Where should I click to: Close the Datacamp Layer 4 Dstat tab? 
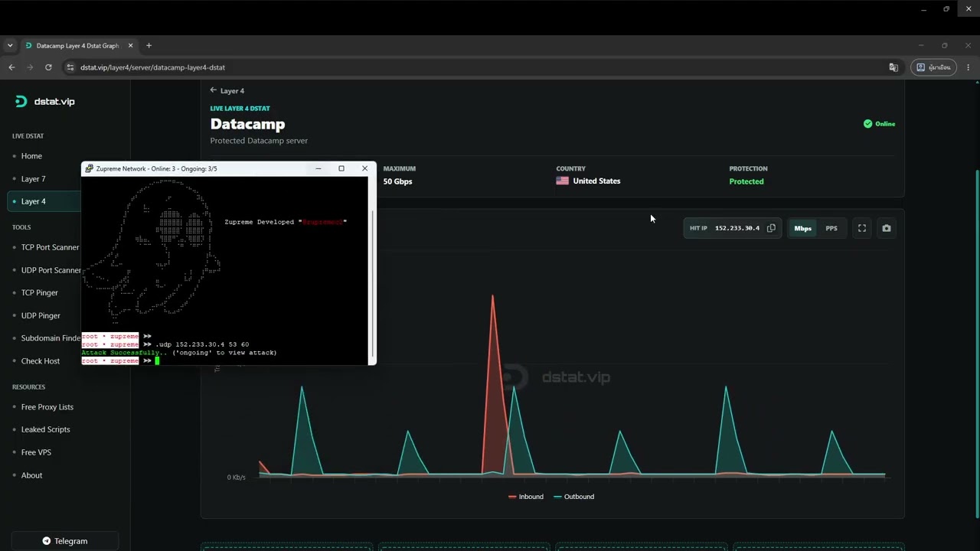(x=130, y=46)
